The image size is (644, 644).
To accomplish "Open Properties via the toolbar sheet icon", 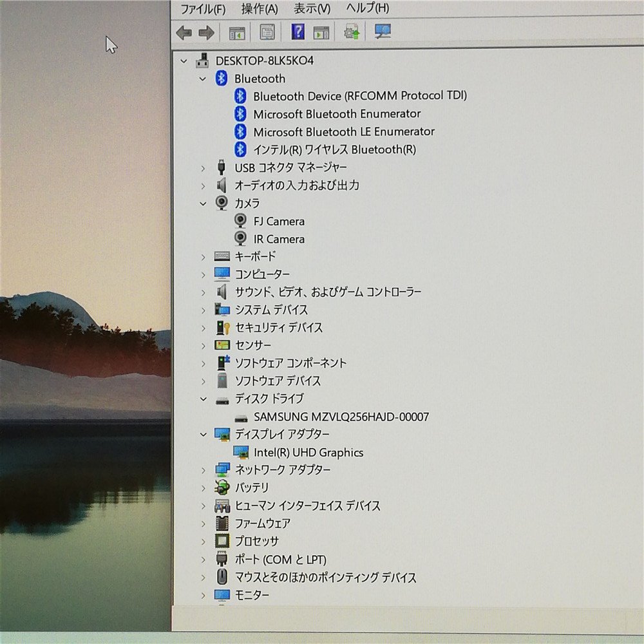I will (x=267, y=32).
